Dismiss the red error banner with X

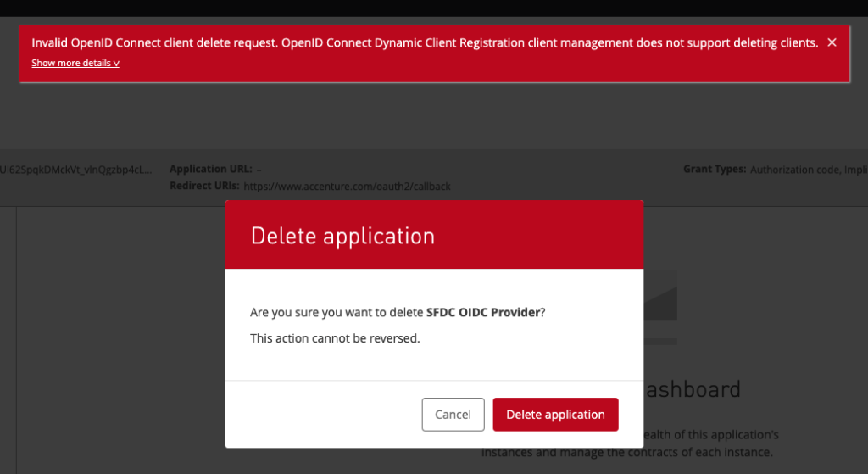(832, 42)
